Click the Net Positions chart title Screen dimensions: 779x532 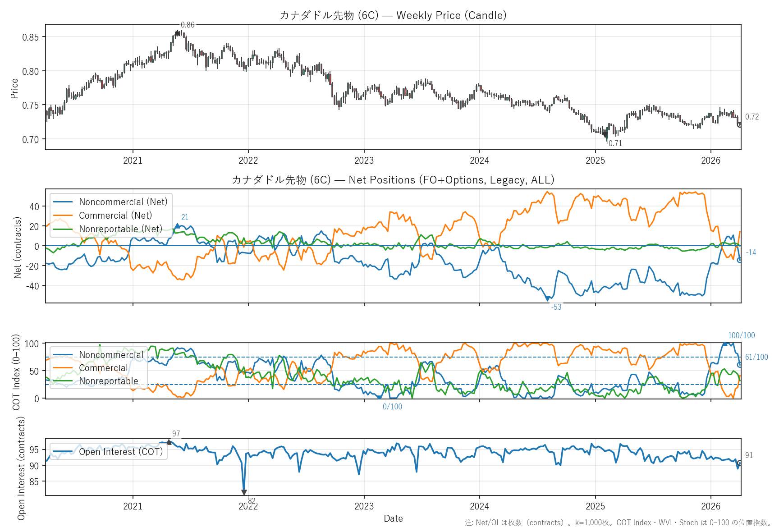coord(393,180)
